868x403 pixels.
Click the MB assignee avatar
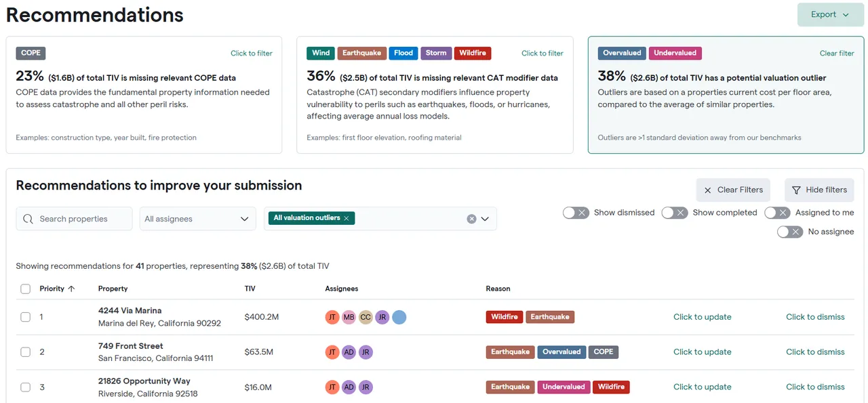click(349, 317)
